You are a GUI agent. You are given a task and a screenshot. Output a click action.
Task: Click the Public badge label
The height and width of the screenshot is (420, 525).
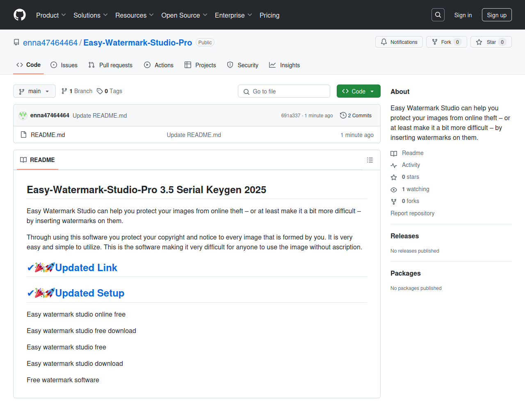(205, 42)
